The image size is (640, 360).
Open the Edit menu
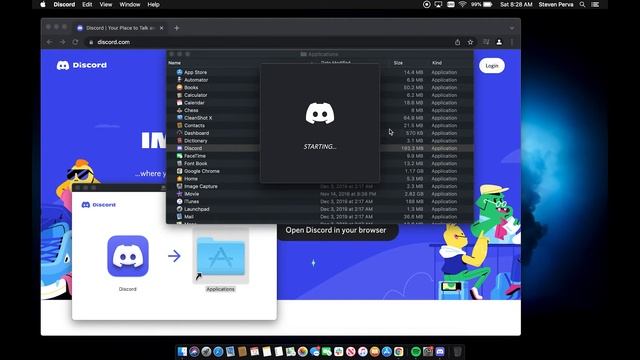tap(87, 4)
